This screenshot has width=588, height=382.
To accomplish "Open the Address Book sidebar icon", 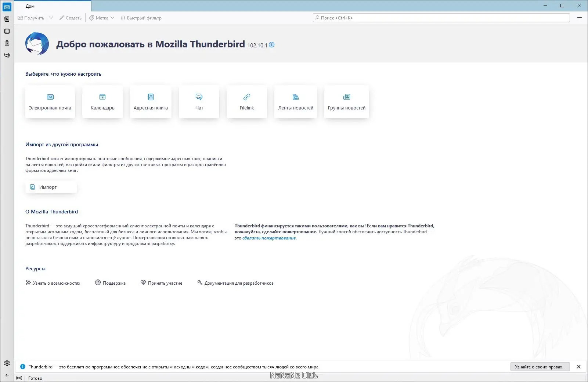I will tap(7, 19).
